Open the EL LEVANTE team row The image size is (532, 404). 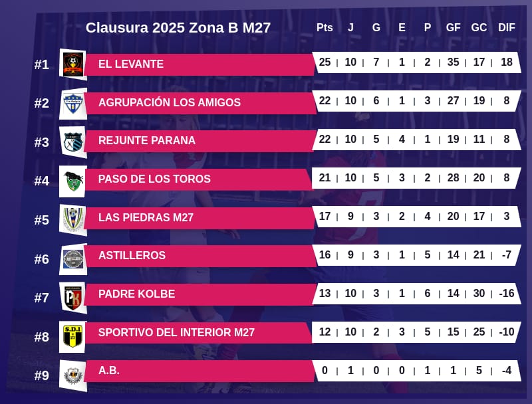click(x=199, y=64)
